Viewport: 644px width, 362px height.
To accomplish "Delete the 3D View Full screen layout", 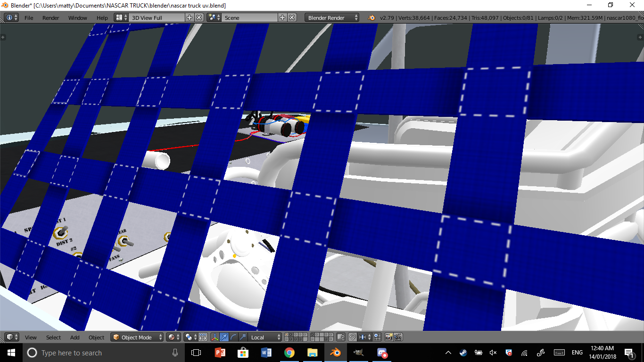I will coord(199,17).
